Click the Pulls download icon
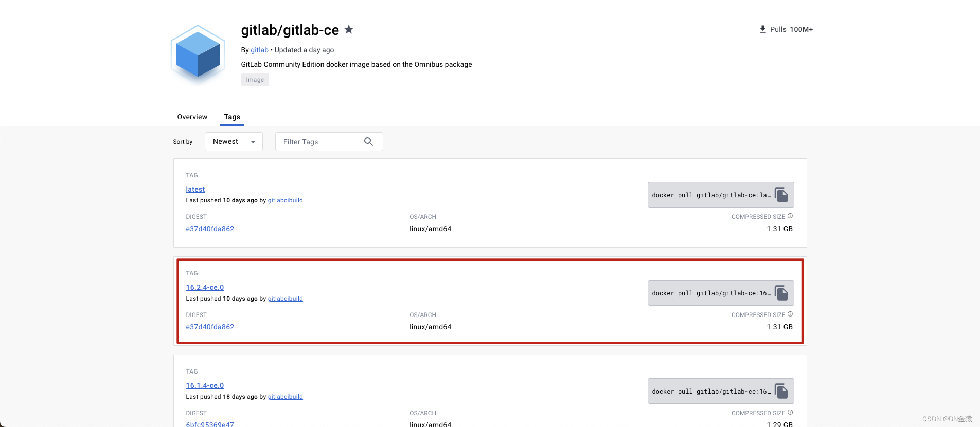This screenshot has height=427, width=980. 763,29
